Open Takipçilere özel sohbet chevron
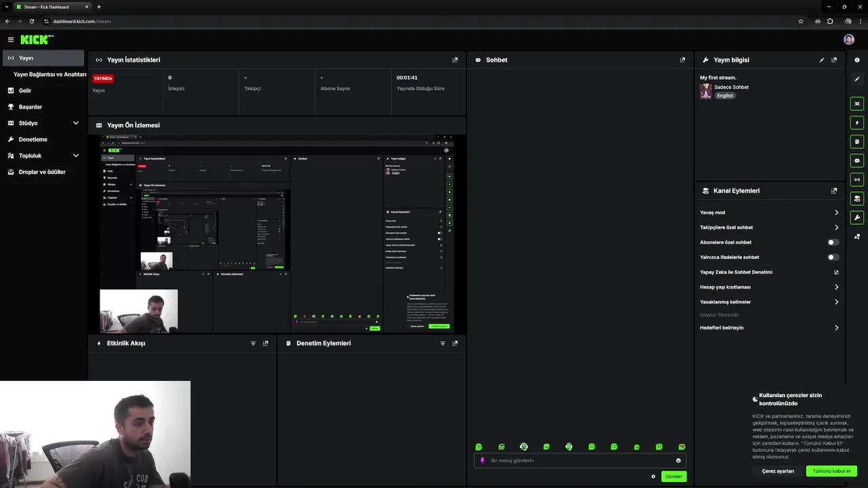868x488 pixels. (x=836, y=227)
